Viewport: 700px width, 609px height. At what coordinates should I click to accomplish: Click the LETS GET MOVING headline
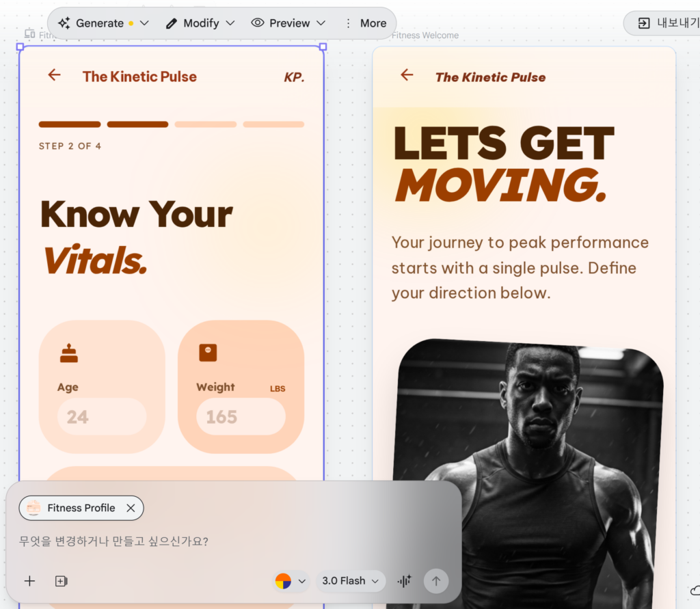pyautogui.click(x=504, y=163)
